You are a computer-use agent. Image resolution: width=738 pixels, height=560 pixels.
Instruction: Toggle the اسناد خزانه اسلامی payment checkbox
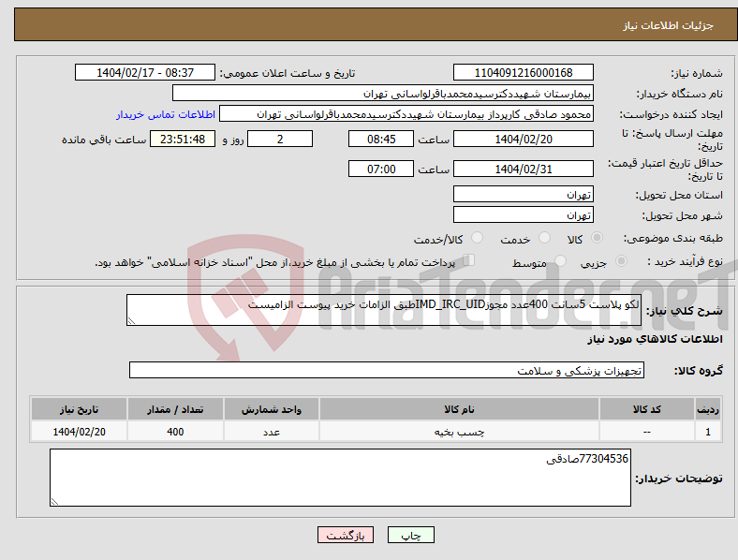469,259
